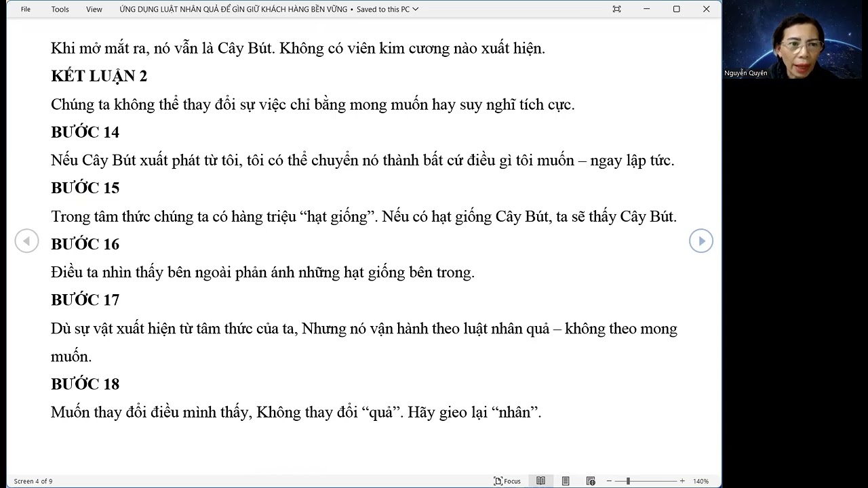The image size is (868, 488).
Task: Open the File menu
Action: click(x=26, y=9)
